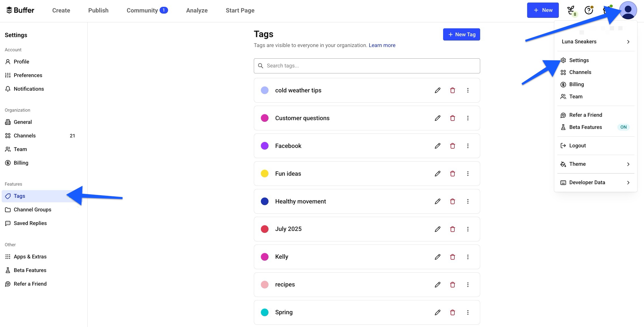Delete the Fun ideas tag

tap(452, 173)
